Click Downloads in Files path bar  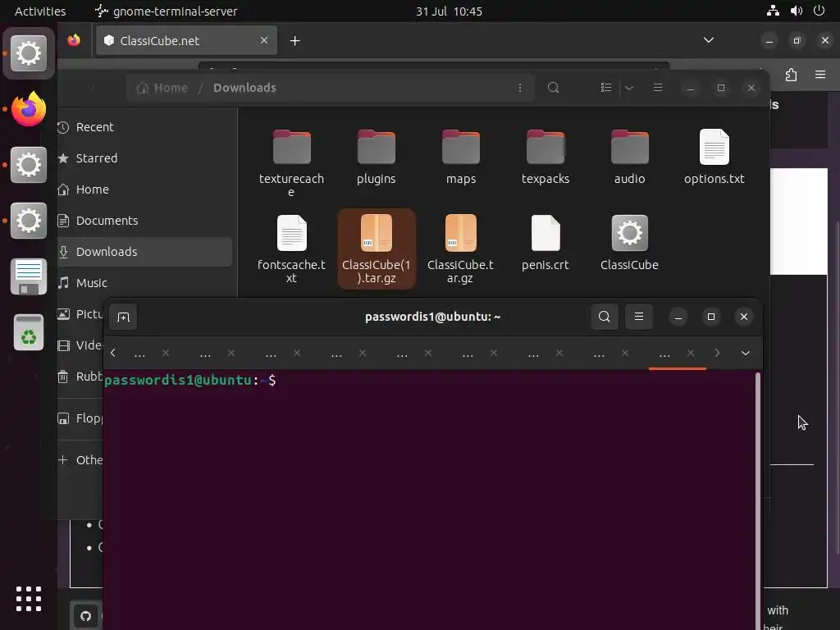click(244, 88)
